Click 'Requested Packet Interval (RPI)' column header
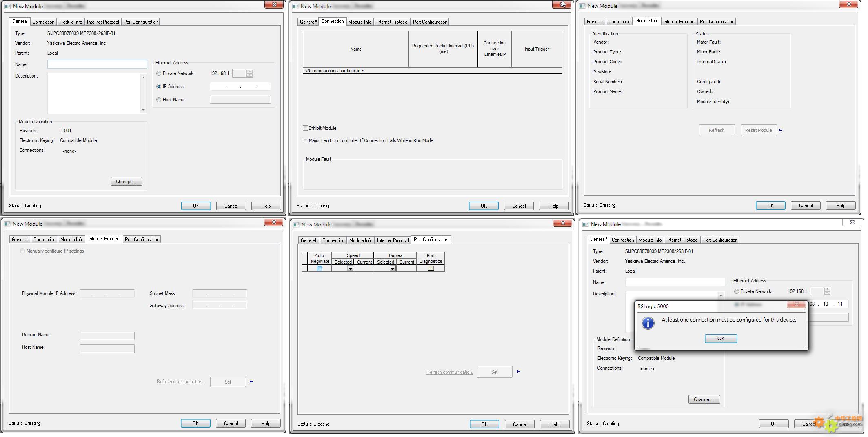 click(x=443, y=49)
